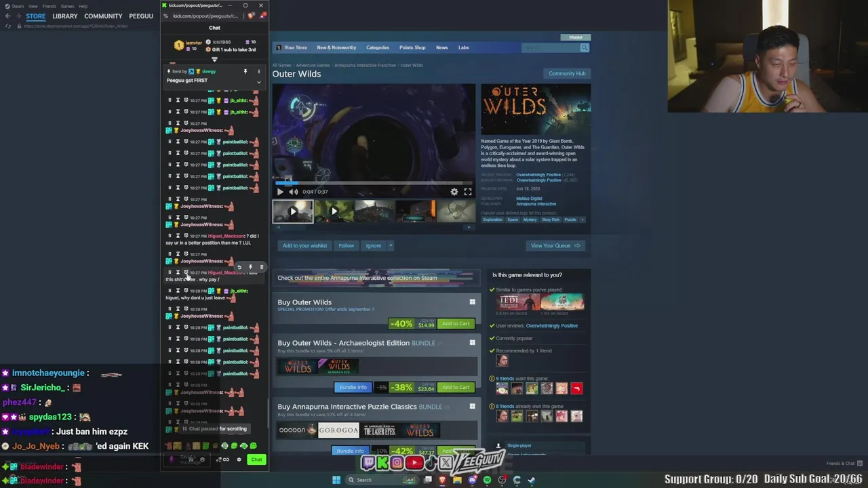Open File Explorer from taskbar
This screenshot has width=868, height=488.
(x=458, y=480)
